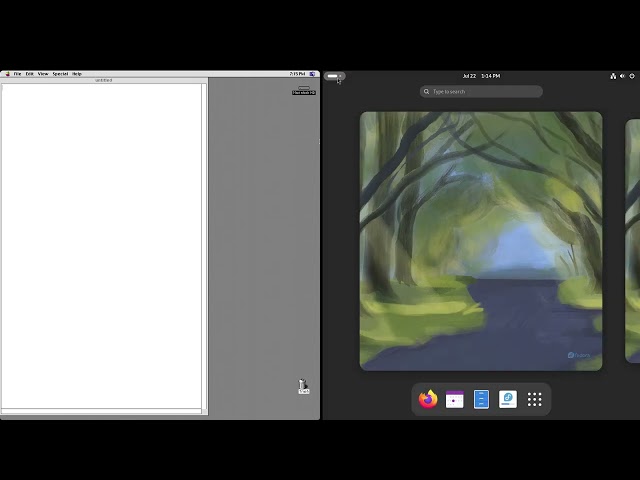Open the blue Files icon in dock
The width and height of the screenshot is (640, 480).
click(x=481, y=399)
